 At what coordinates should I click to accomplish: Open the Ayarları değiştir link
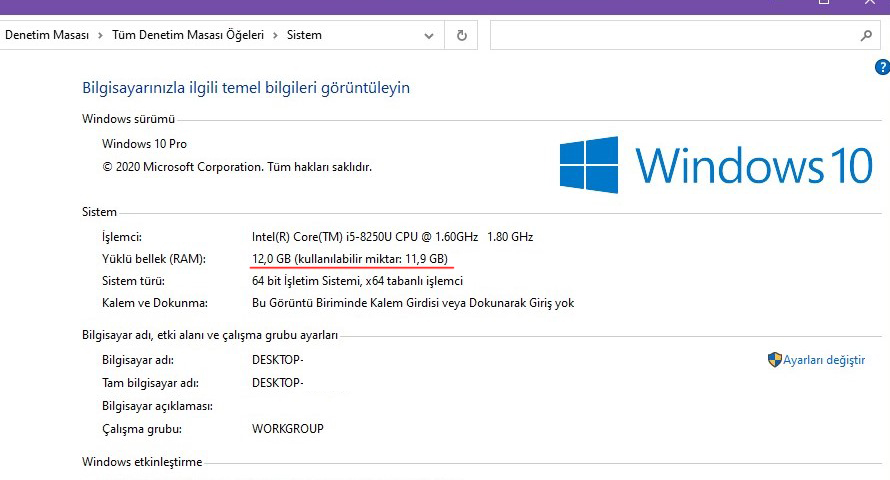pyautogui.click(x=824, y=360)
